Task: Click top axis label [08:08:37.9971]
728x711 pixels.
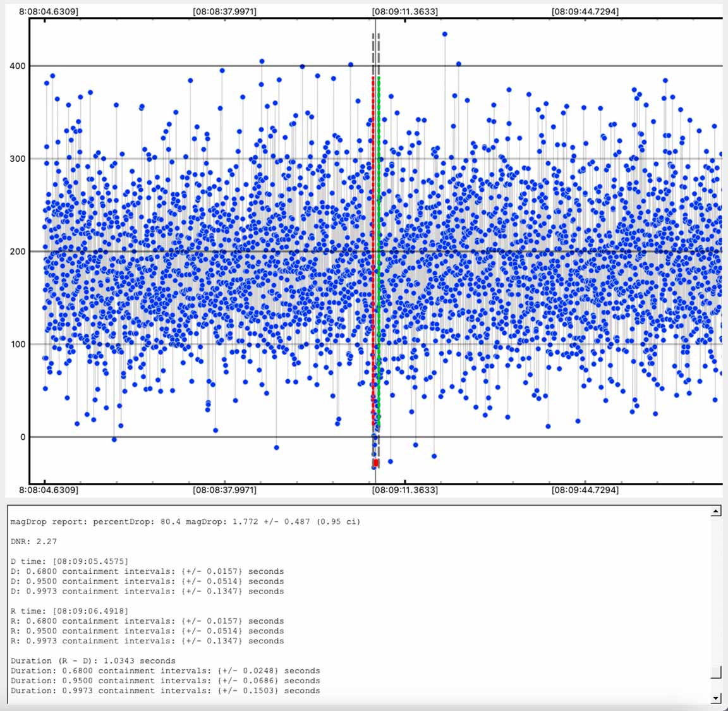Action: (225, 11)
